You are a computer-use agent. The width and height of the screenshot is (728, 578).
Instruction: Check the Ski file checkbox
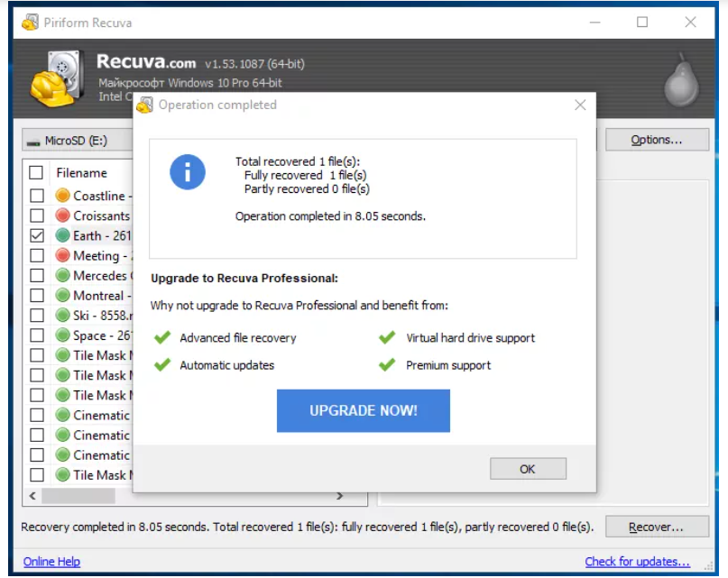[37, 316]
